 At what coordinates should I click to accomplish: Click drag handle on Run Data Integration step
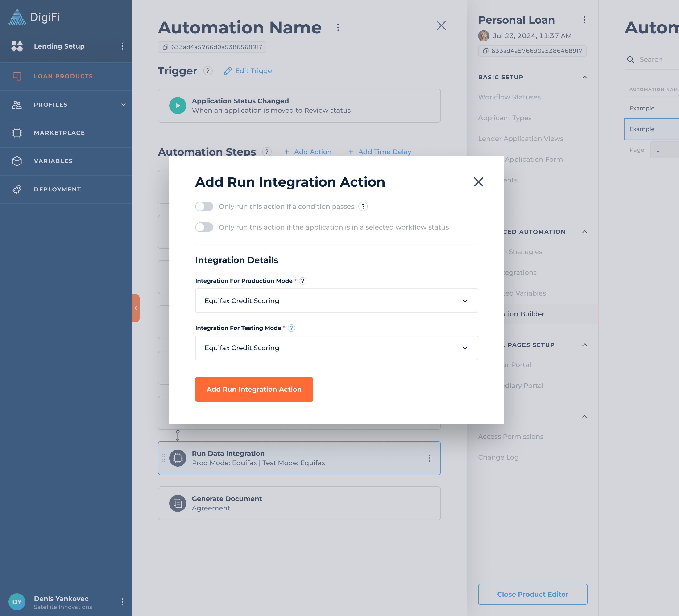164,458
